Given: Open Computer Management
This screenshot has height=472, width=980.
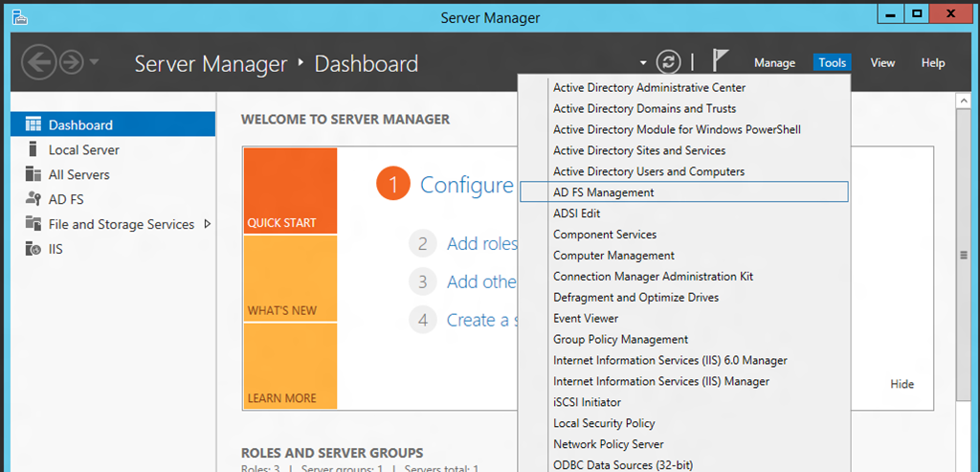Looking at the screenshot, I should pyautogui.click(x=684, y=255).
